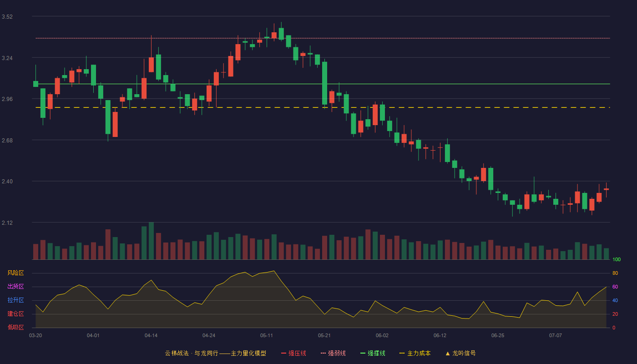
Task: Select the 低吸区 zone label
Action: pos(15,327)
